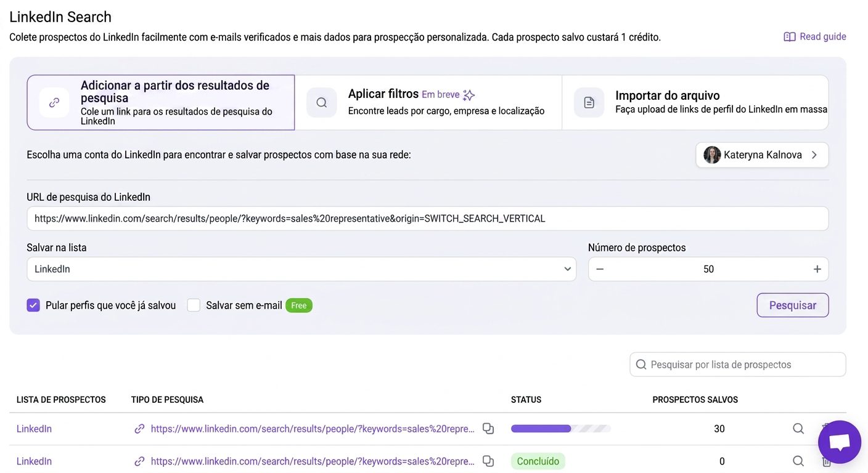The width and height of the screenshot is (868, 473).
Task: Open the Kateryna Kalnova account selector
Action: (762, 155)
